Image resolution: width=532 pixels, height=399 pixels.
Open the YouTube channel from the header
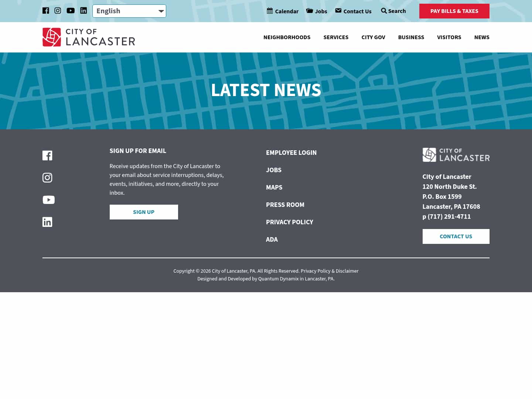71,10
